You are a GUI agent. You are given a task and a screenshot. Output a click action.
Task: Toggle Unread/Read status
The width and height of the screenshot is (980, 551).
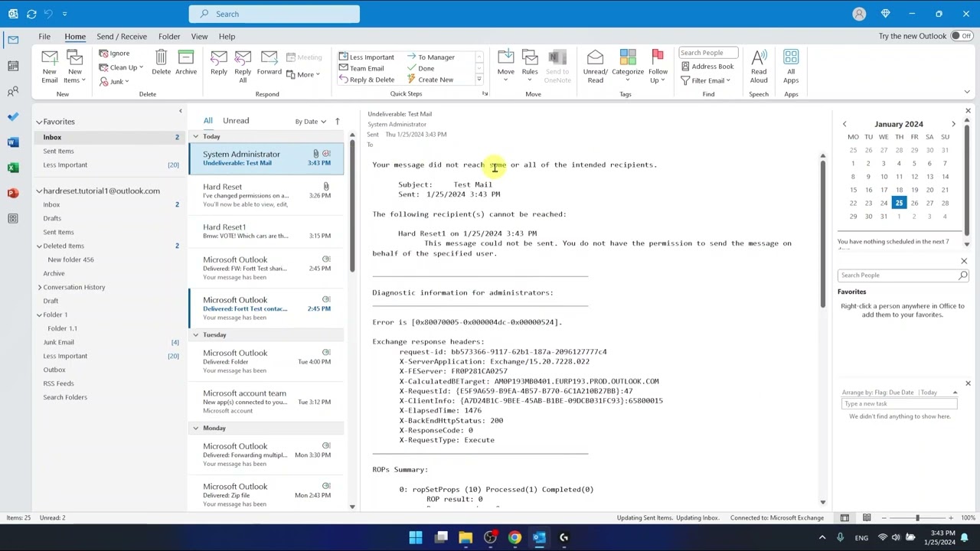(595, 67)
